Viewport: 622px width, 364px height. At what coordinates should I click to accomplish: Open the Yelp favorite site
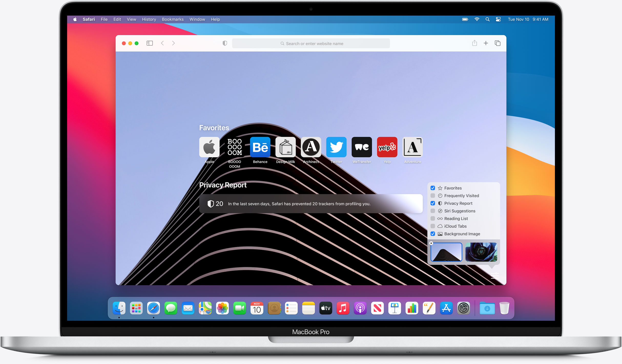coord(387,147)
